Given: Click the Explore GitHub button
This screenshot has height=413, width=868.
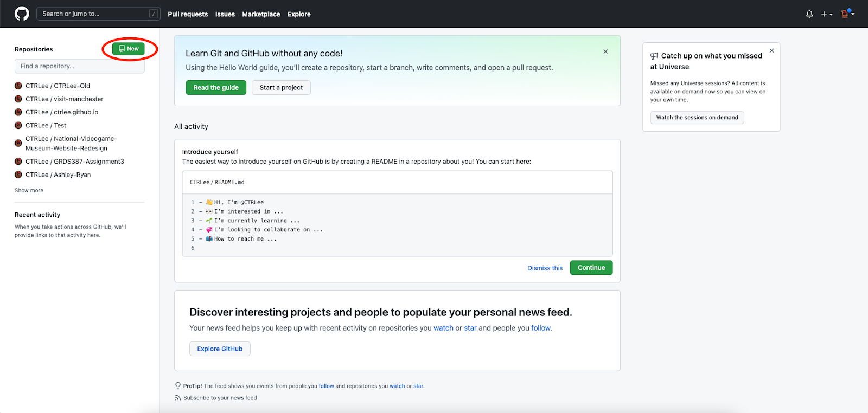Looking at the screenshot, I should [220, 349].
